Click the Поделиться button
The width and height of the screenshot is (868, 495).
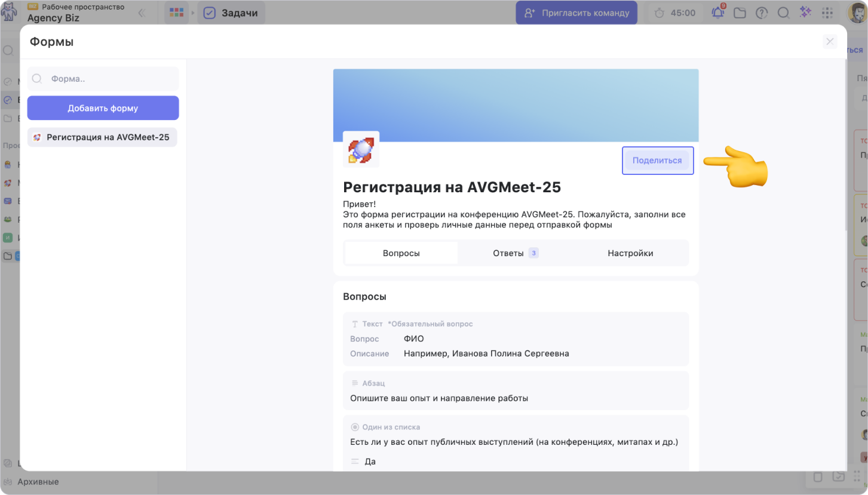(x=657, y=161)
